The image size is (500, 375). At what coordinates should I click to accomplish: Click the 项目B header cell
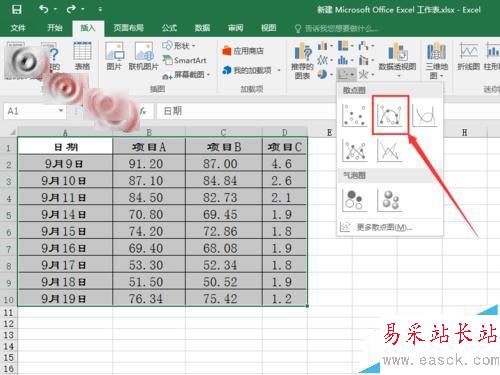[x=224, y=147]
